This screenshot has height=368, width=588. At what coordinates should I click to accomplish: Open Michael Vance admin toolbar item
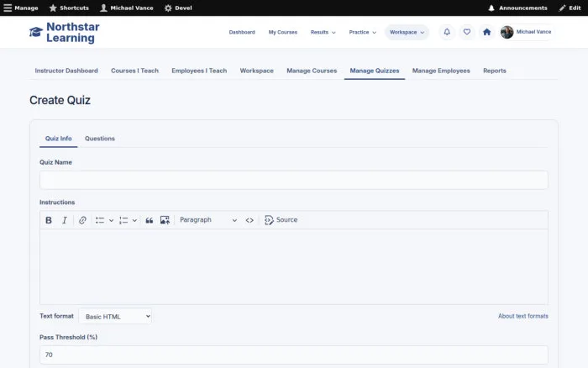[127, 8]
